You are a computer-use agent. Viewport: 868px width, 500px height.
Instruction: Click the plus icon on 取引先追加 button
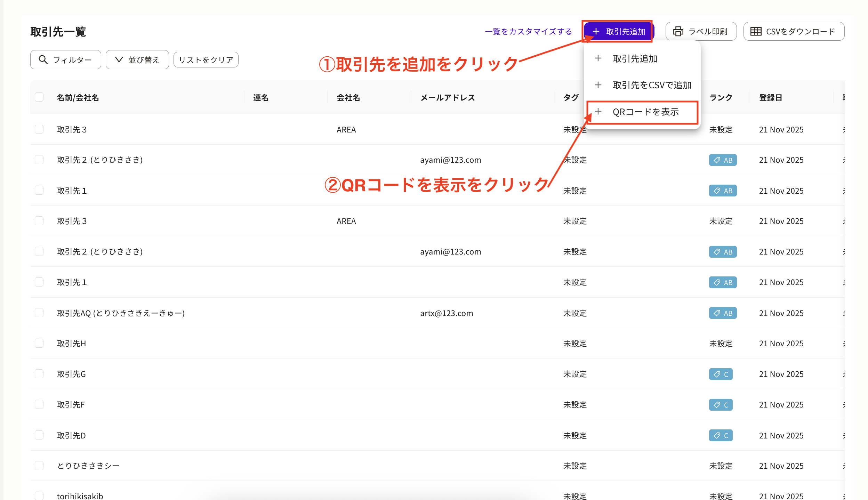pyautogui.click(x=596, y=31)
